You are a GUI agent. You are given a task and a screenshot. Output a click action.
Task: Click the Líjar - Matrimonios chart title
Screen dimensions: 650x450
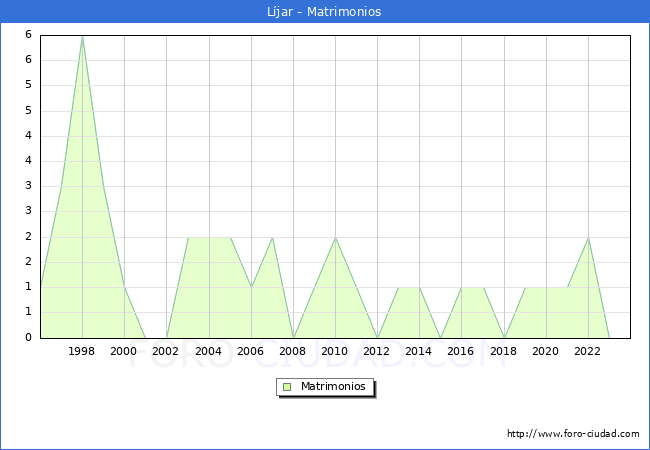pyautogui.click(x=324, y=12)
